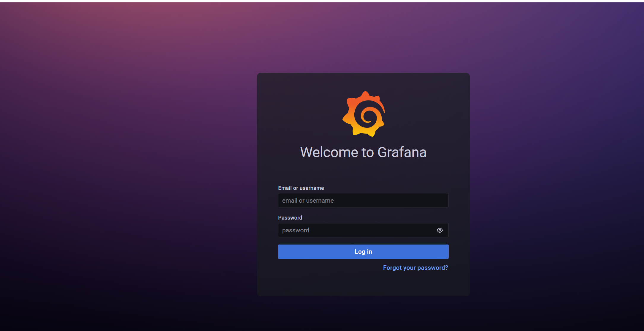This screenshot has width=644, height=331.
Task: Click the right end of username field
Action: 442,201
